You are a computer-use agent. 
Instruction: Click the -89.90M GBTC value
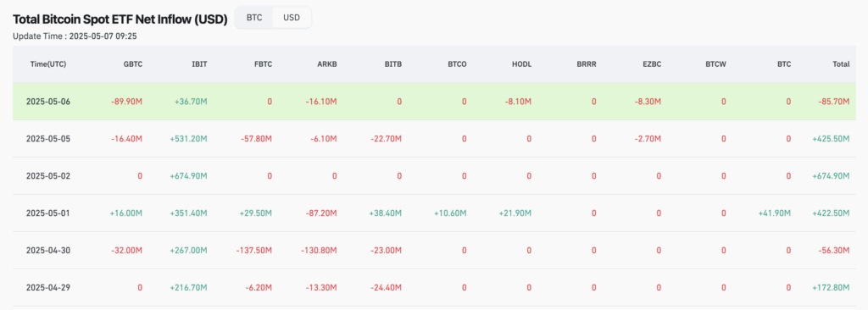tap(127, 102)
